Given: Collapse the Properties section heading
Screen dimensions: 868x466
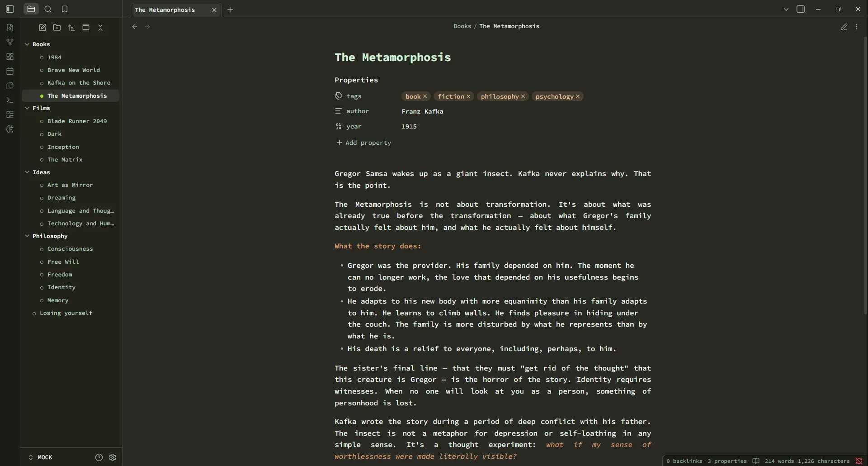Looking at the screenshot, I should pos(356,80).
